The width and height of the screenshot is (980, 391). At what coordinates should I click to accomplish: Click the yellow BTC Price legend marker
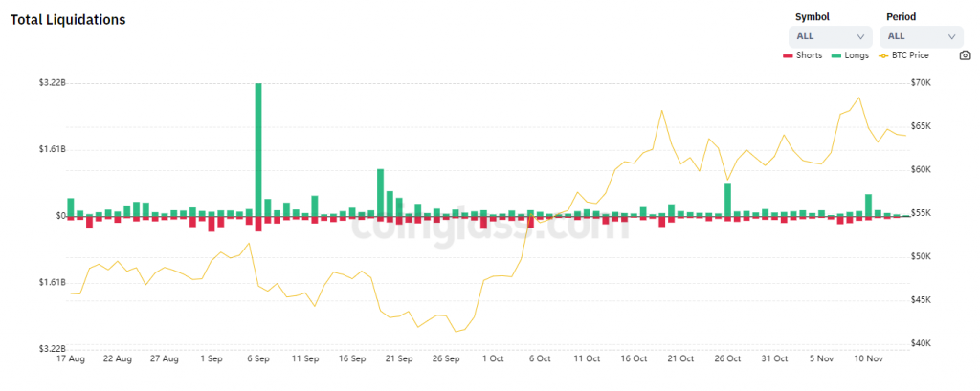(x=883, y=56)
